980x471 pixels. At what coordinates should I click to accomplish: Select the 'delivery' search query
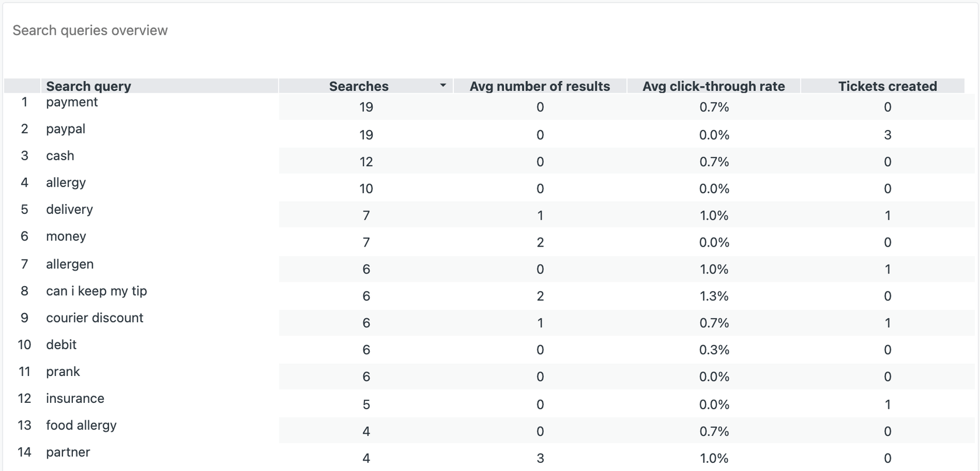(x=69, y=209)
